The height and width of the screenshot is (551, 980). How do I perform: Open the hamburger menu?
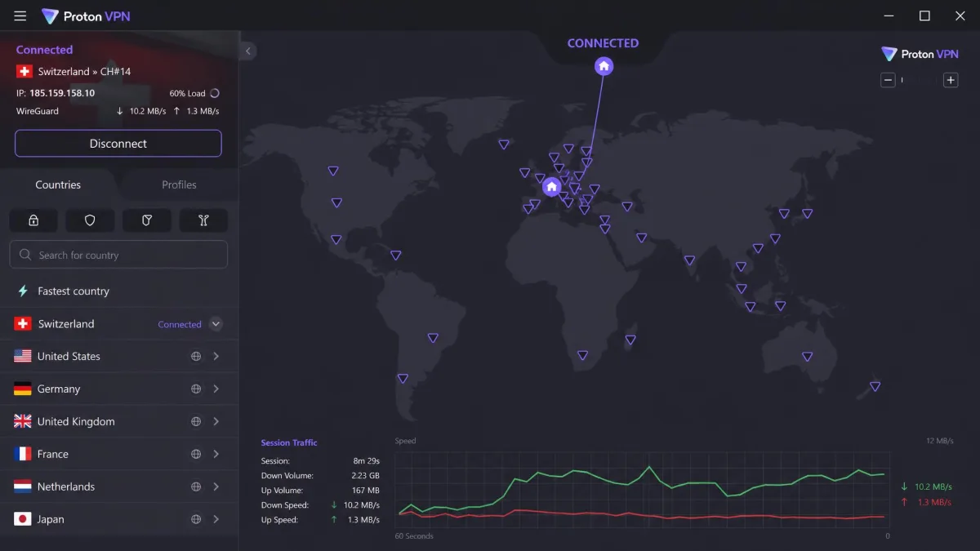[x=20, y=16]
